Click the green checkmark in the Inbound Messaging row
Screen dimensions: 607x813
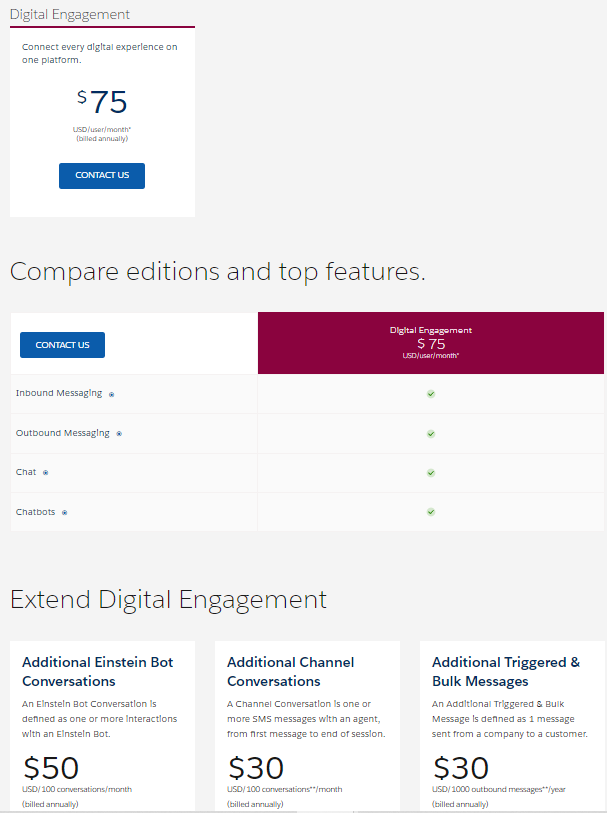(431, 394)
